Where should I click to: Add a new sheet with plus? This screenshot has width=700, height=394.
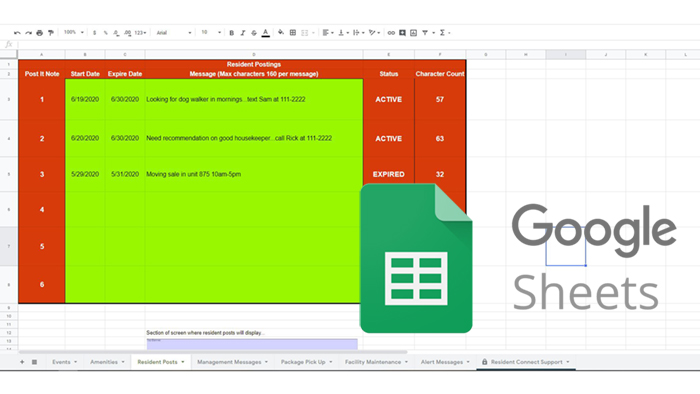(x=22, y=362)
